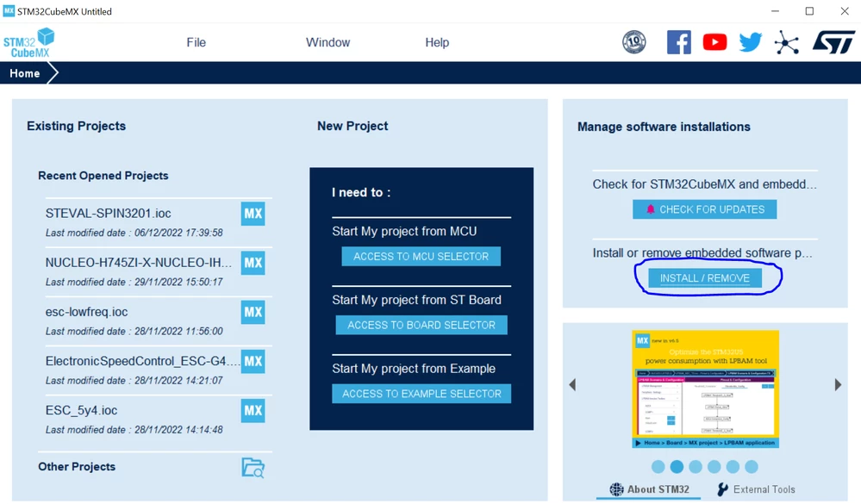Open the YouTube icon link
Screen dimensions: 861x504
(x=714, y=42)
